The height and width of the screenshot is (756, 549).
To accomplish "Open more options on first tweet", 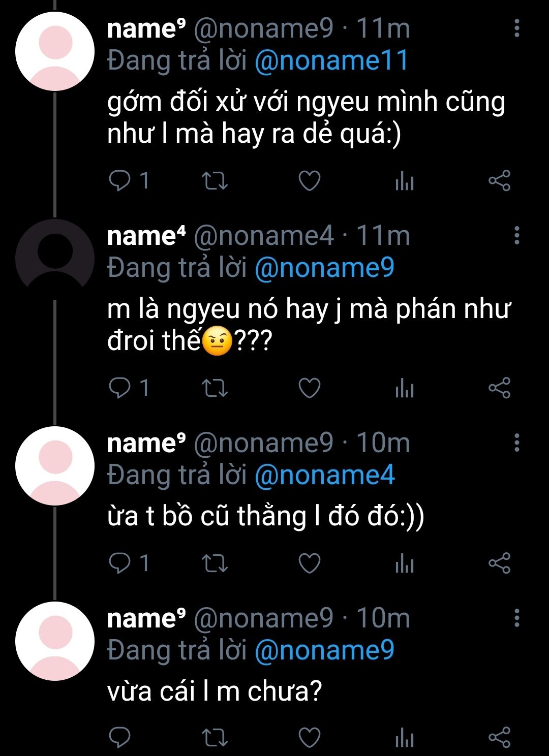I will [516, 28].
